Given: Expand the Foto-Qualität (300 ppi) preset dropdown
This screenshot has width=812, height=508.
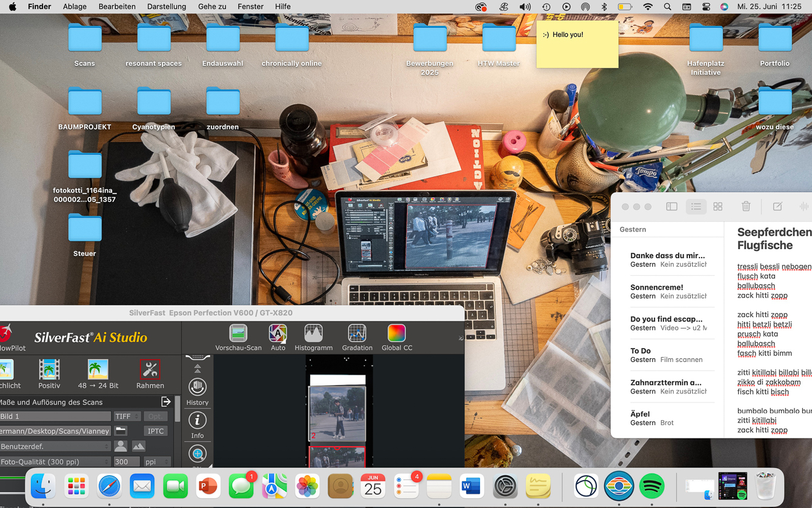Looking at the screenshot, I should [x=55, y=462].
